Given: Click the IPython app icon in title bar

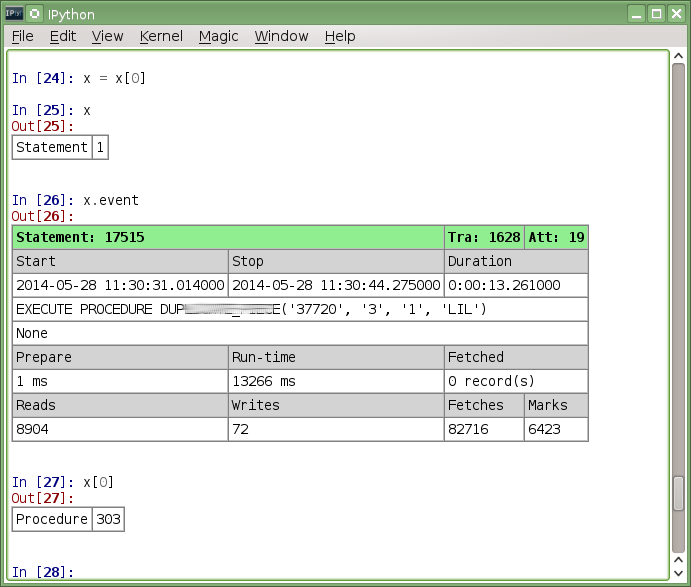Looking at the screenshot, I should pyautogui.click(x=13, y=13).
